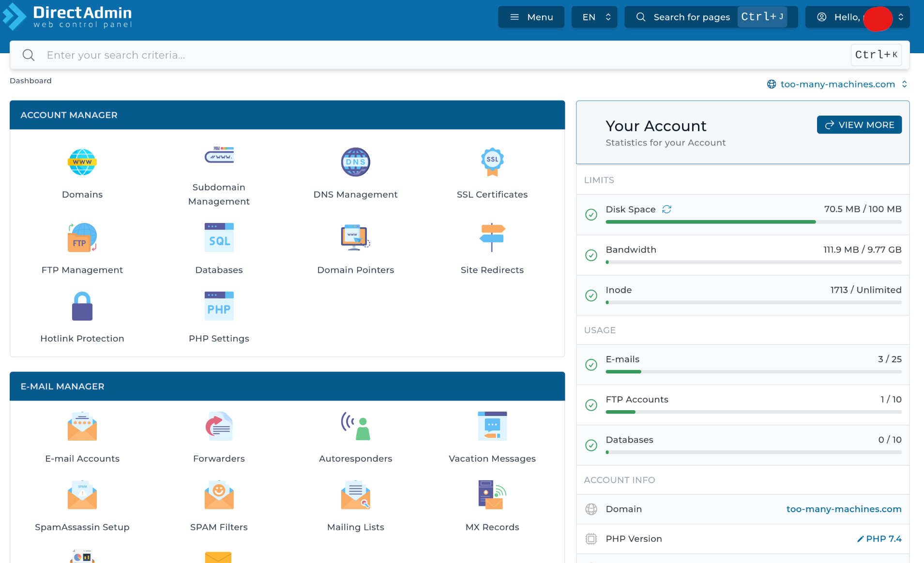Open E-mail Accounts envelope icon

tap(82, 426)
